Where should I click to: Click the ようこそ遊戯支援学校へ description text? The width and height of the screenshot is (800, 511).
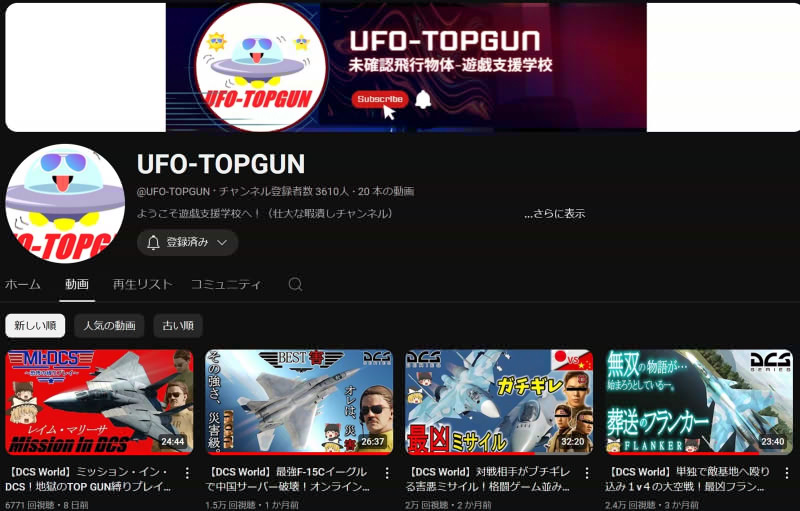(x=265, y=214)
